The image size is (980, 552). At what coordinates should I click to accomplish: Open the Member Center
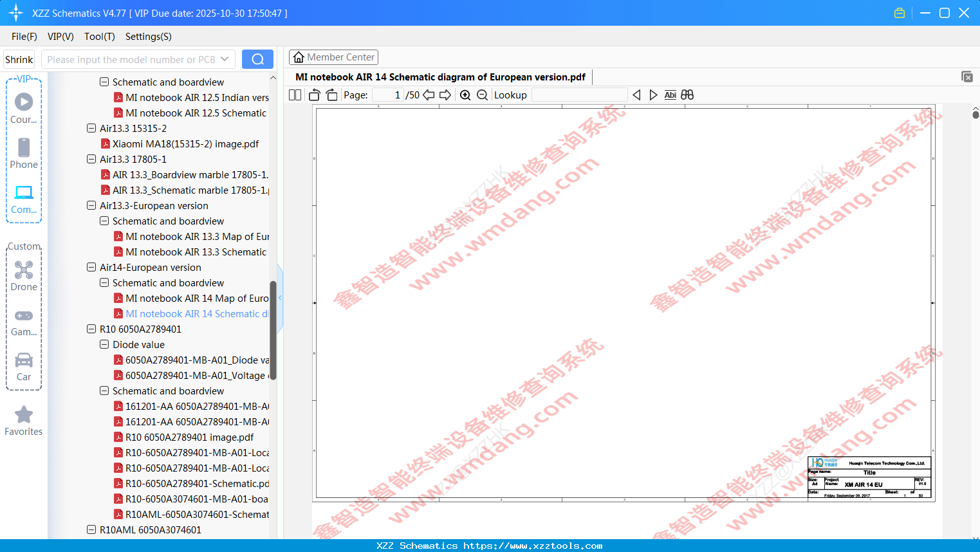(333, 57)
